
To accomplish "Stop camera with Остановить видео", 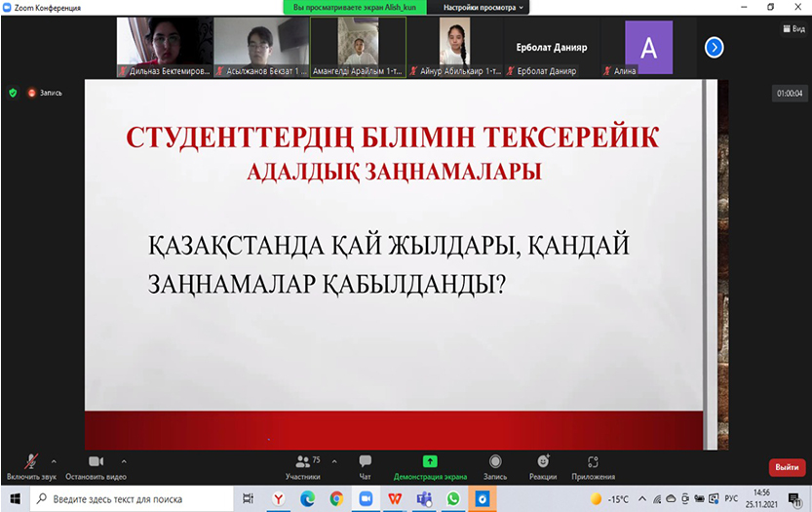I will [x=96, y=465].
